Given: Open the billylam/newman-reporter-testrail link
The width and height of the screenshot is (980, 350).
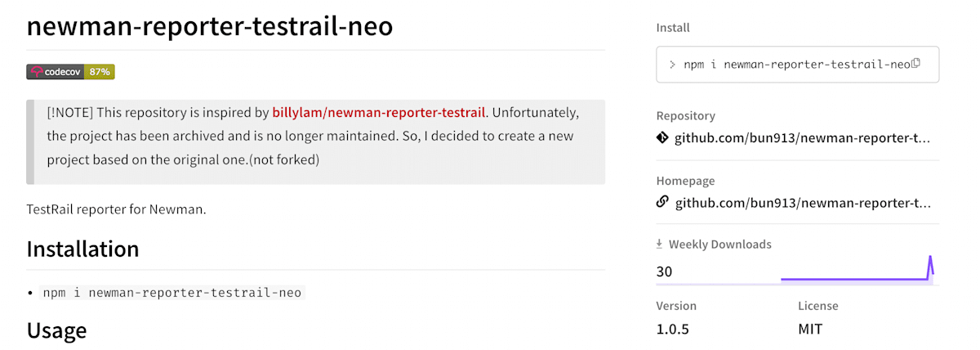Looking at the screenshot, I should pos(379,112).
